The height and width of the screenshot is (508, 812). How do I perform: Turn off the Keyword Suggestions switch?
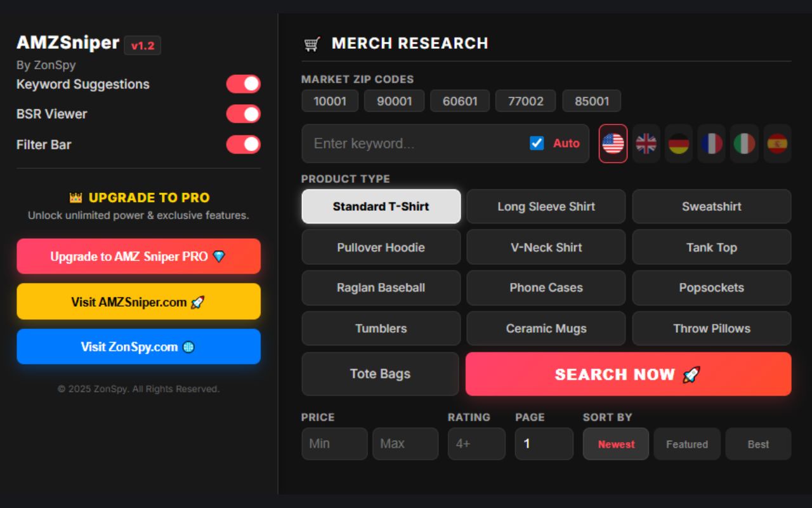tap(244, 84)
